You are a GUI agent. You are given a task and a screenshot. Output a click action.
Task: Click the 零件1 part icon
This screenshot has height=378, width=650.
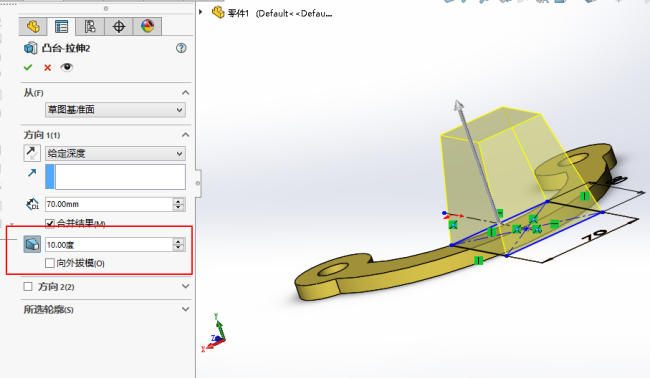[x=218, y=12]
